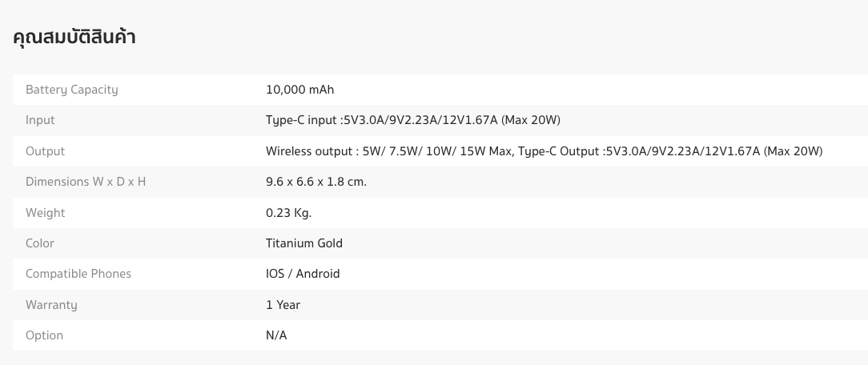Select the Type-C input specification text
The height and width of the screenshot is (365, 868).
pyautogui.click(x=412, y=120)
